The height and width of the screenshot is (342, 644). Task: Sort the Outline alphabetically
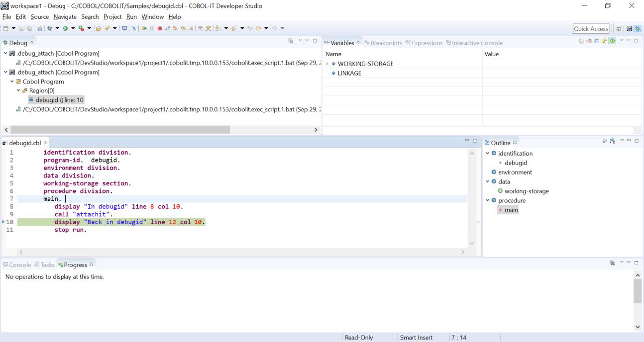(x=613, y=141)
